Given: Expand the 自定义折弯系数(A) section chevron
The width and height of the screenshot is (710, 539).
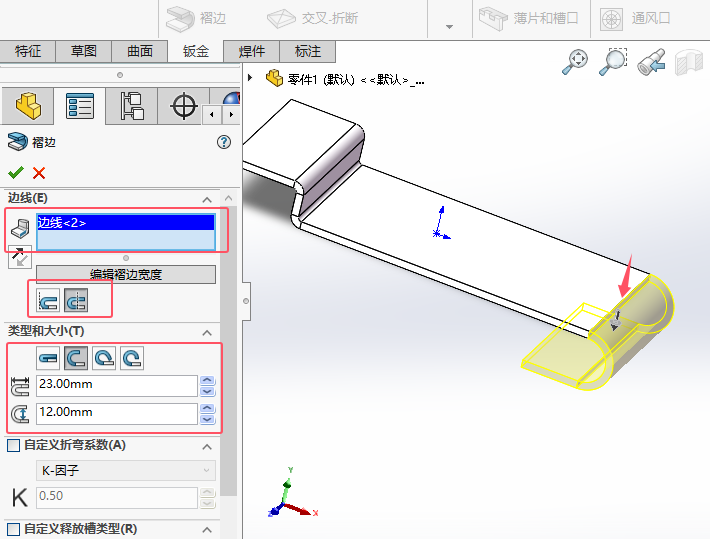Looking at the screenshot, I should coord(207,447).
